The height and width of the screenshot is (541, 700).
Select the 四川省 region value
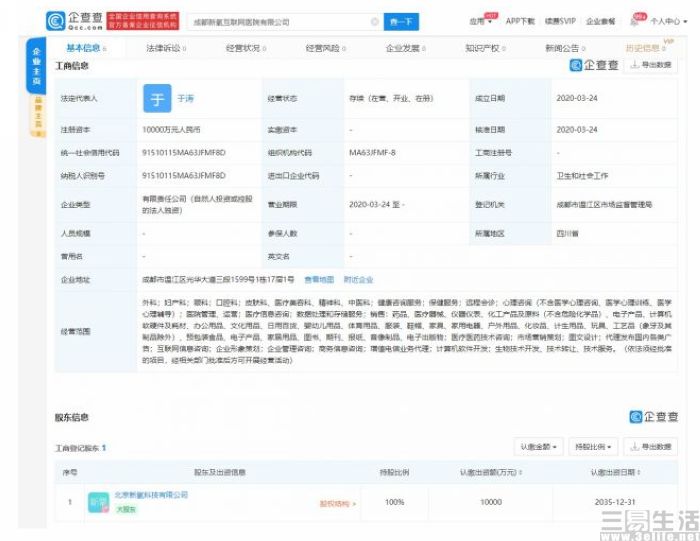(567, 233)
